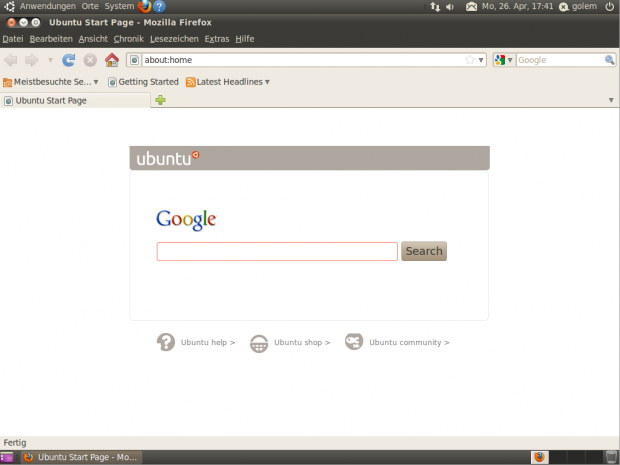Open the Getting Started bookmark
The height and width of the screenshot is (465, 620).
tap(144, 82)
